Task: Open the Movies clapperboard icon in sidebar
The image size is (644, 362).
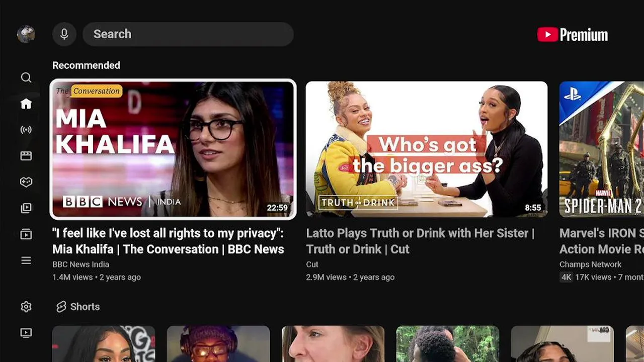Action: [26, 156]
